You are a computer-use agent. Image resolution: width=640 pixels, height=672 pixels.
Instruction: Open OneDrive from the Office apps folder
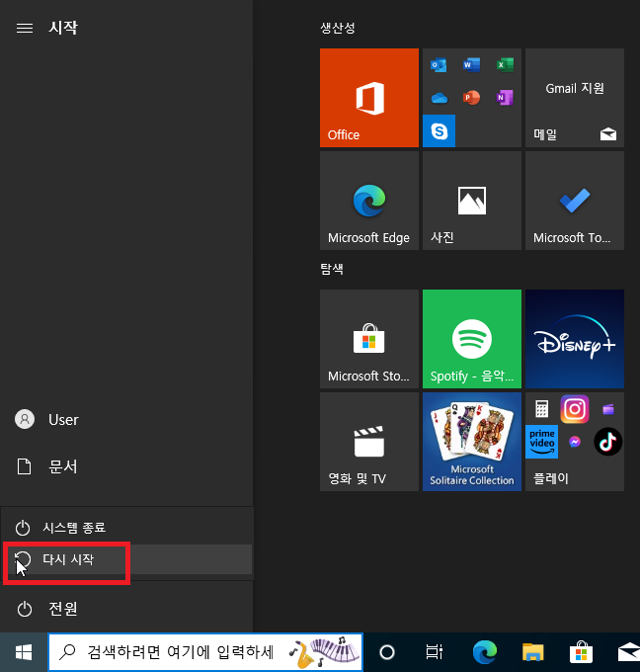[x=440, y=98]
